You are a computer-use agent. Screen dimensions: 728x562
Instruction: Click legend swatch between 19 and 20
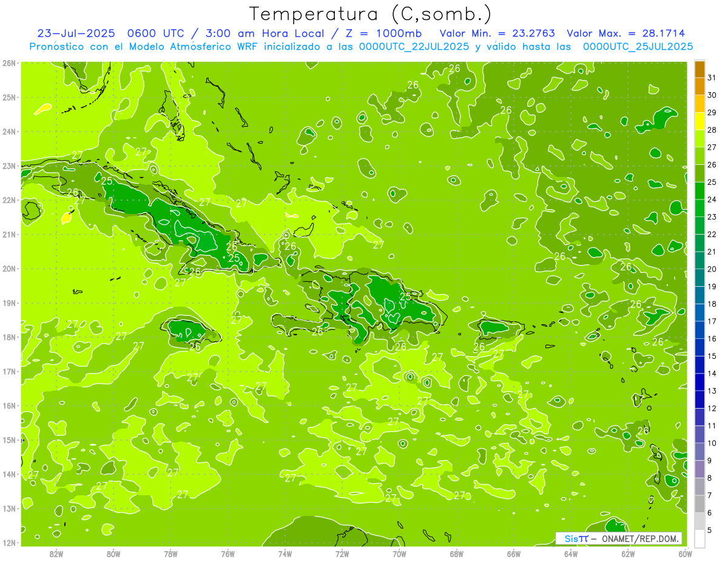[x=699, y=277]
